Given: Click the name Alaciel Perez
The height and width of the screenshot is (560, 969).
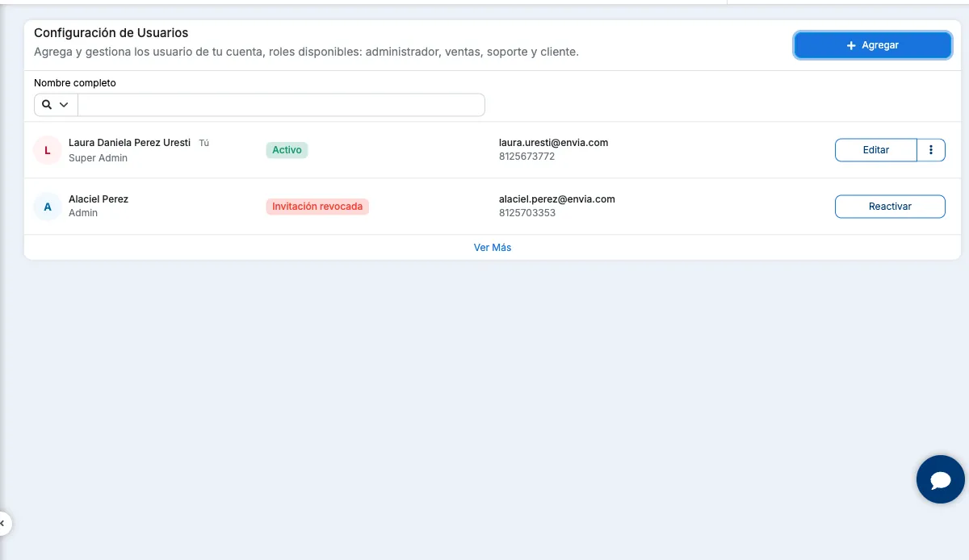Looking at the screenshot, I should click(99, 199).
